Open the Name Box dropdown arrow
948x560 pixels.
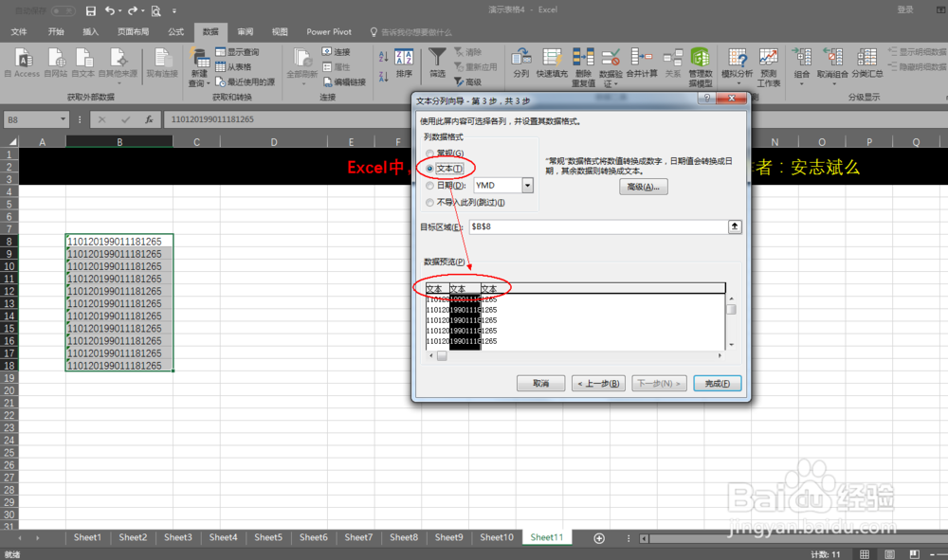(63, 119)
